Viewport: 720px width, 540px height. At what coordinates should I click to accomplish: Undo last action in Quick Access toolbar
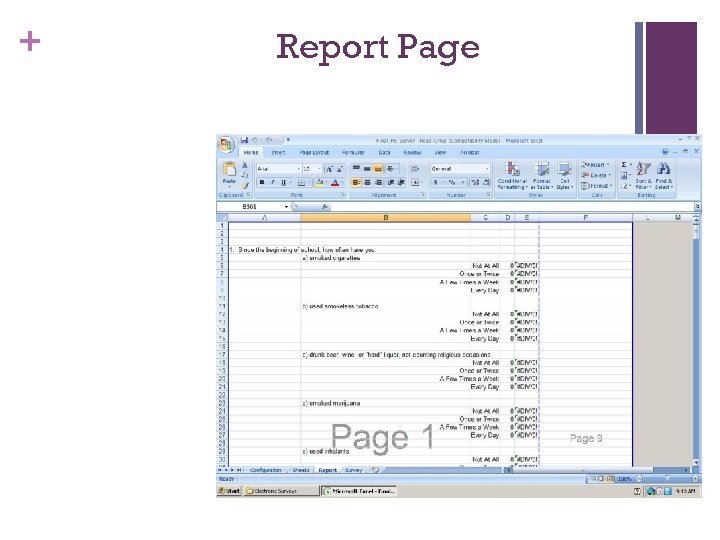point(255,140)
